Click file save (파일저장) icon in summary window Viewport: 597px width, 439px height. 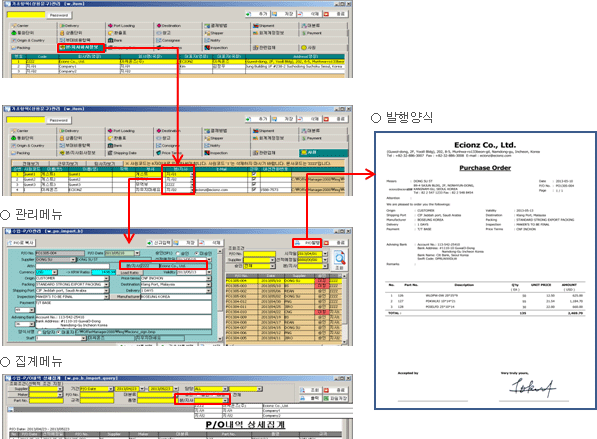coord(326,398)
